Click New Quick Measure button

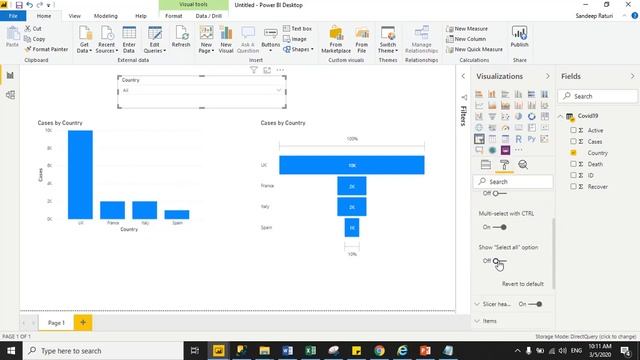coord(474,49)
